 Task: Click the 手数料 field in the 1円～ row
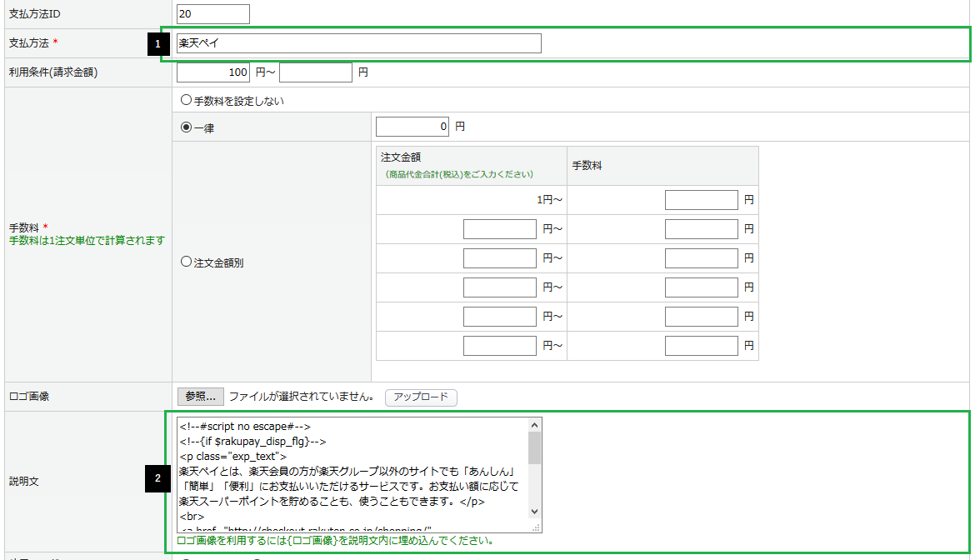click(x=701, y=200)
